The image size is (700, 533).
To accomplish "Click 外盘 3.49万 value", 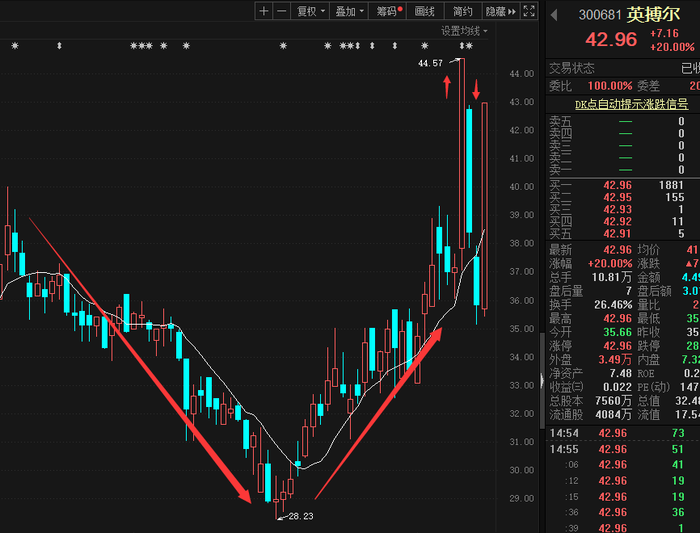I will coord(615,359).
